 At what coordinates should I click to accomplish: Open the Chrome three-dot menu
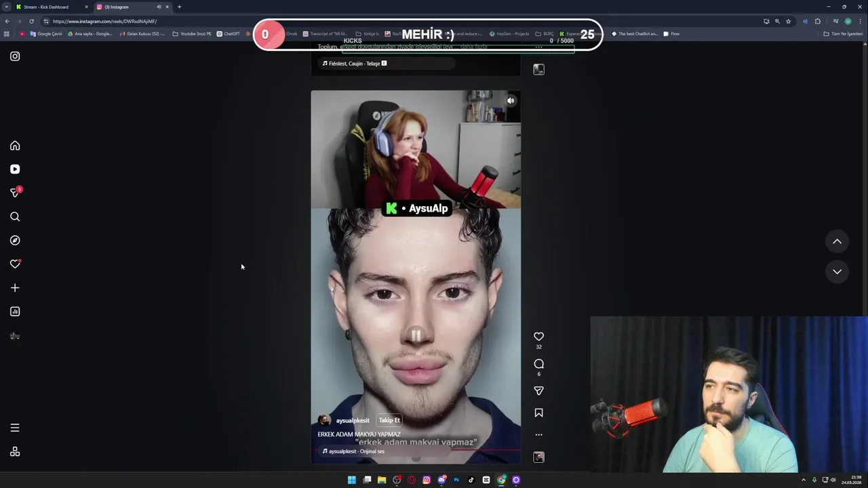point(860,21)
